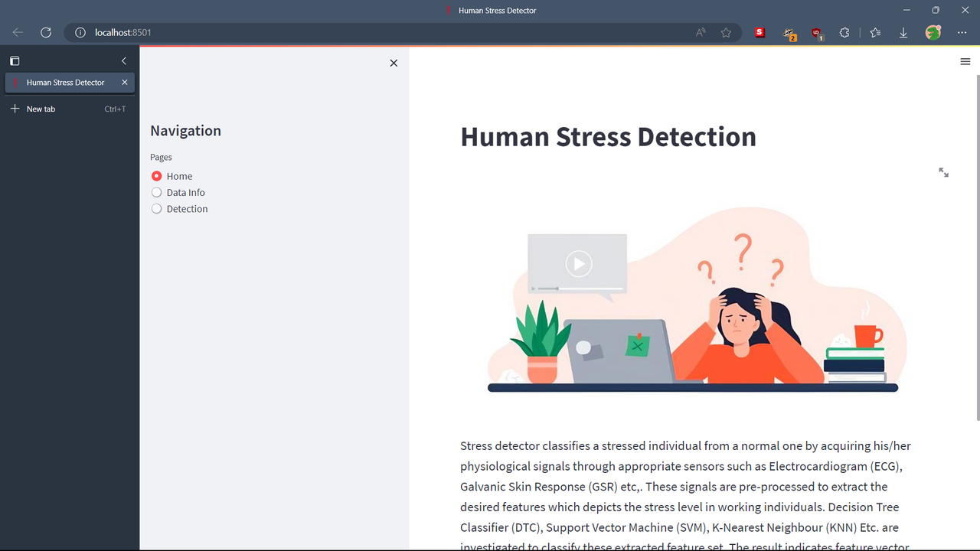Open the Streamlit hamburger menu

[965, 62]
